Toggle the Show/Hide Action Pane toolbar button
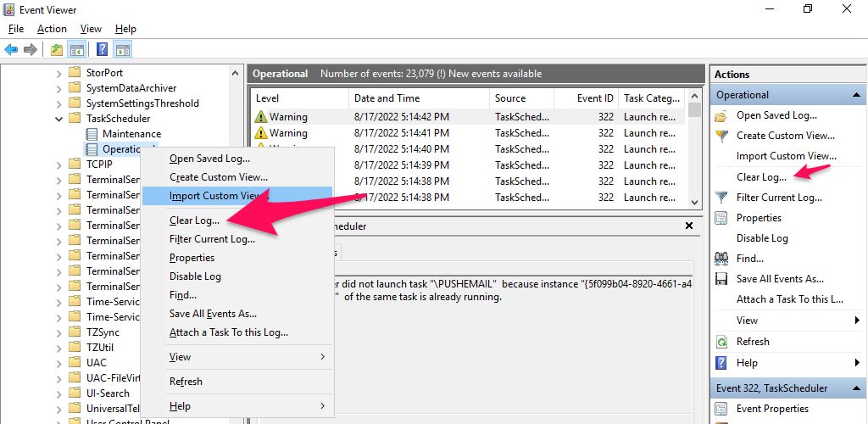Viewport: 868px width, 424px height. [123, 49]
